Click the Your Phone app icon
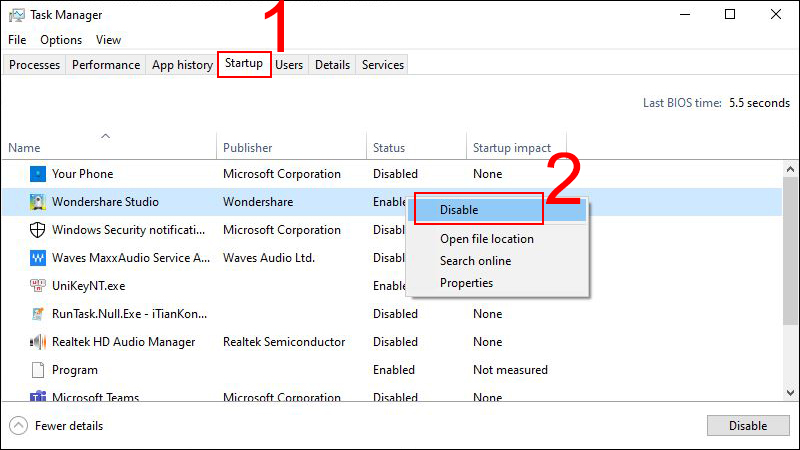Image resolution: width=800 pixels, height=450 pixels. pyautogui.click(x=38, y=174)
